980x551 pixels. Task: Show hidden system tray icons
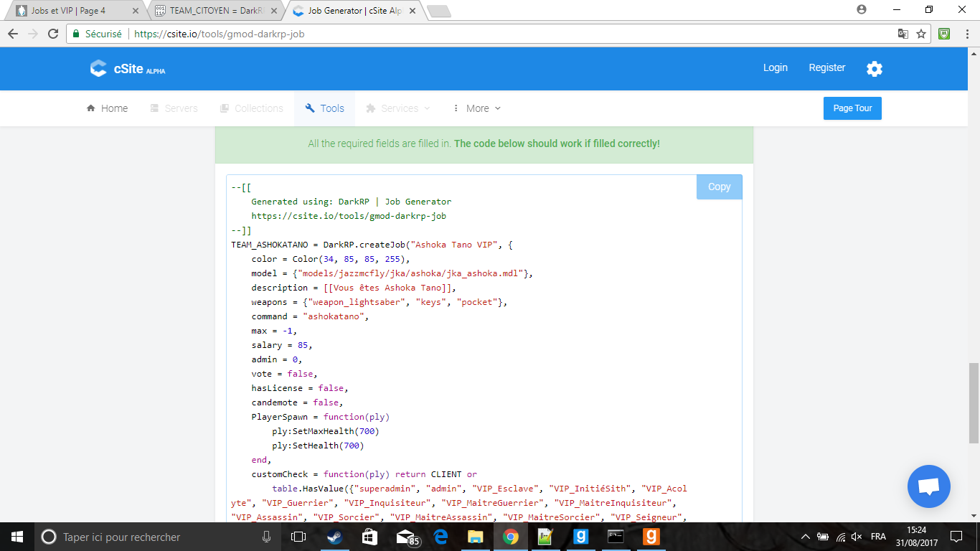click(x=806, y=537)
